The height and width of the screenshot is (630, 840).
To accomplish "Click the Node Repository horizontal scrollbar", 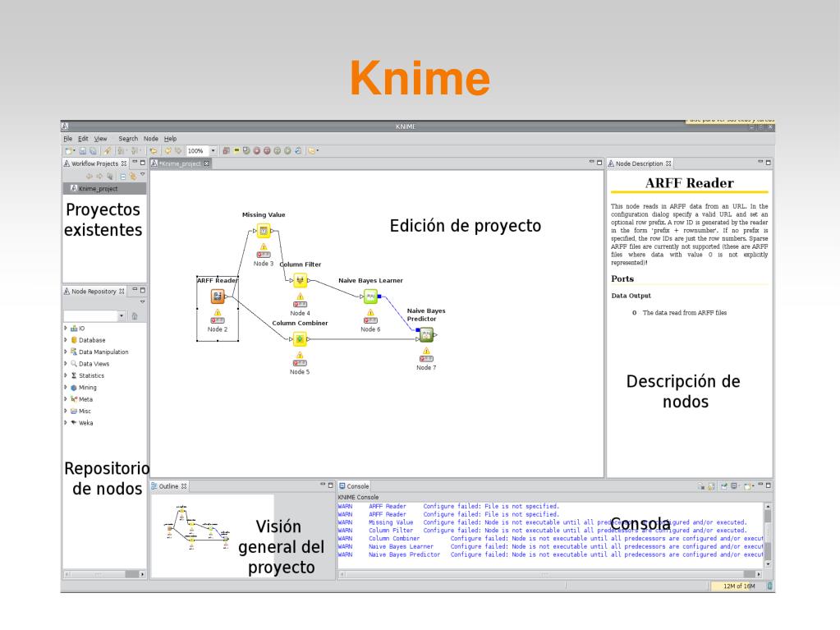I will pos(104,574).
